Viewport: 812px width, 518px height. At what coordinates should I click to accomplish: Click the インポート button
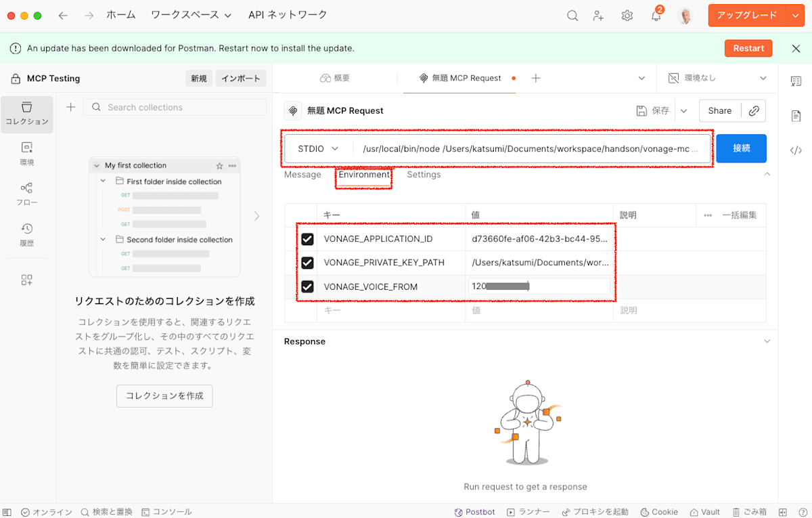pyautogui.click(x=241, y=79)
